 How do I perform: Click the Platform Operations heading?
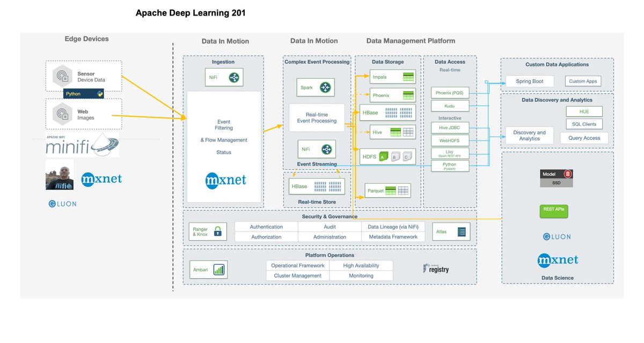330,255
